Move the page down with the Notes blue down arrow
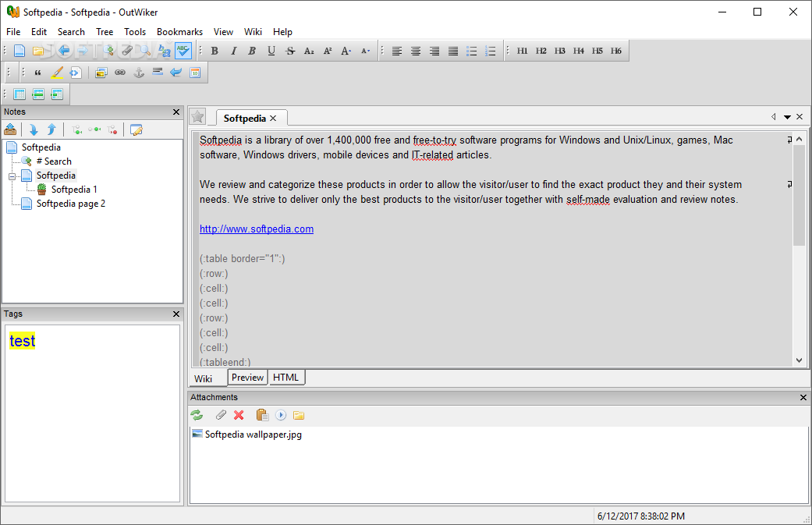The image size is (812, 525). 34,129
